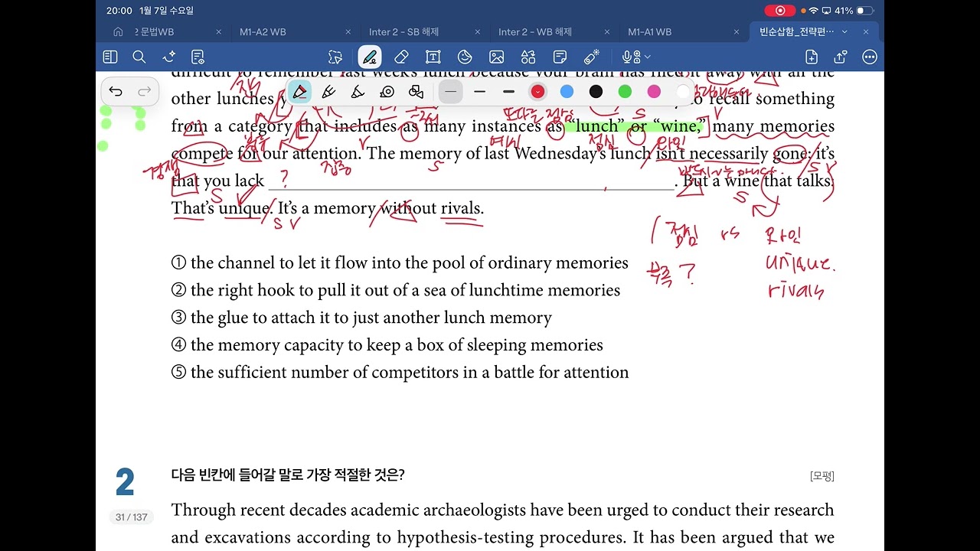
Task: Tap the Wi-Fi status icon
Action: point(813,11)
